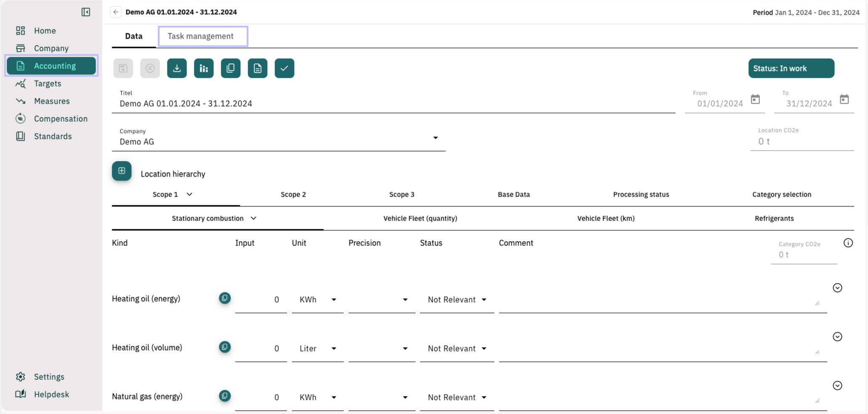The height and width of the screenshot is (414, 868).
Task: Open Compensation in the sidebar
Action: click(x=51, y=119)
